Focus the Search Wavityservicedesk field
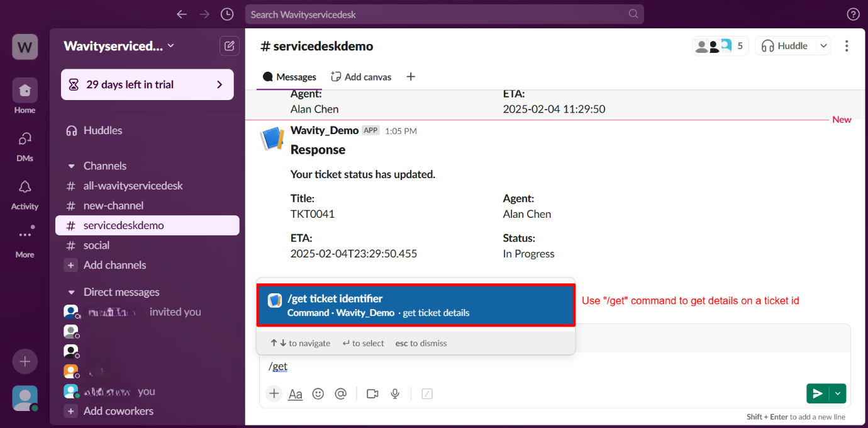868x428 pixels. [444, 14]
